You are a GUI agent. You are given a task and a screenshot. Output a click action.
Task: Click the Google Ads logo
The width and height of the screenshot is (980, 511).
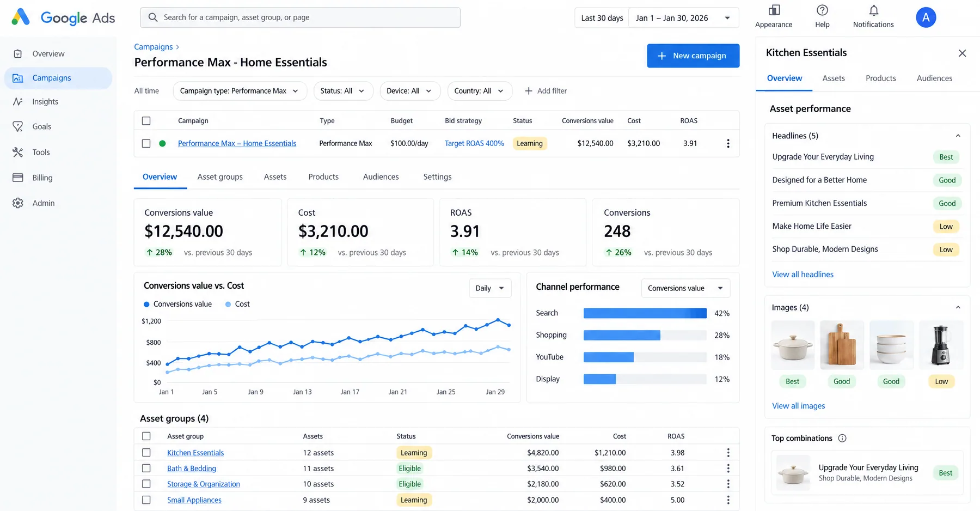[x=63, y=17]
